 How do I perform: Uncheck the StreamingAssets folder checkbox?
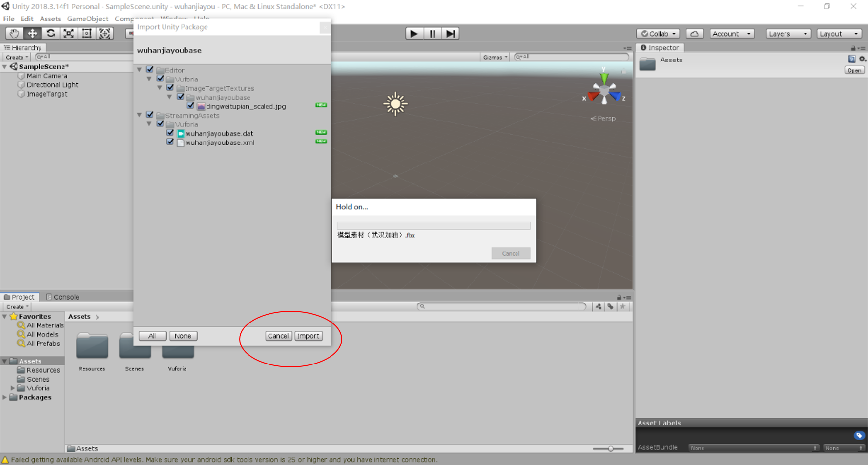tap(150, 115)
